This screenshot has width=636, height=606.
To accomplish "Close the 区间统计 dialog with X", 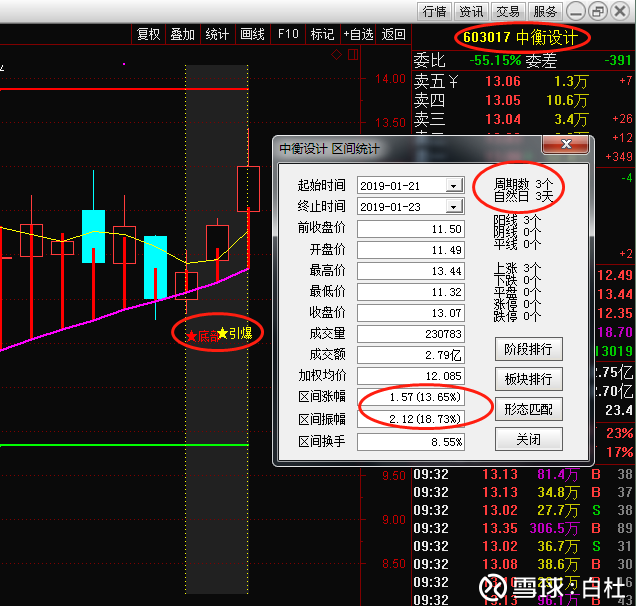I will 566,144.
